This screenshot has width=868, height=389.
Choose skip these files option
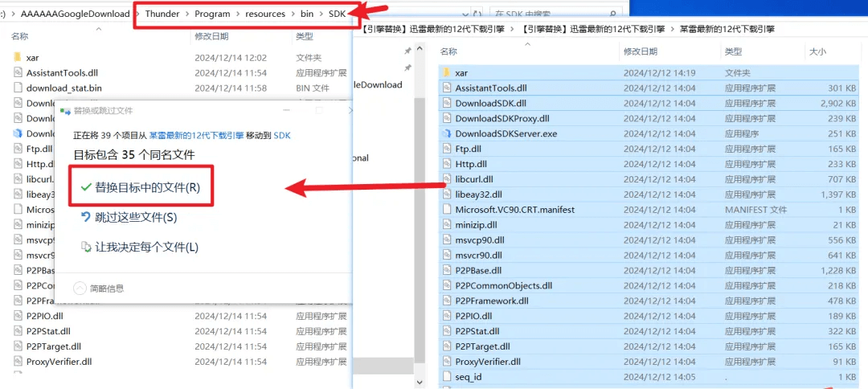coord(129,218)
